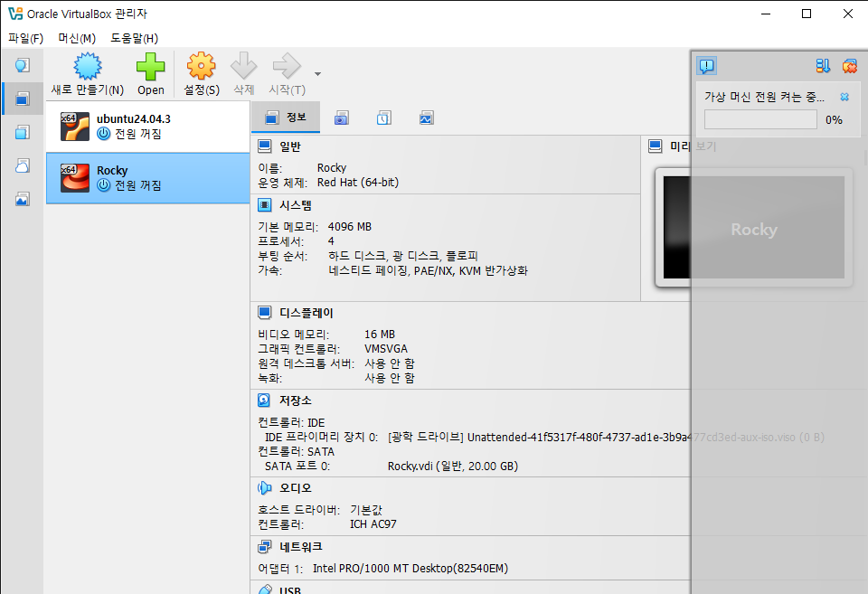868x594 pixels.
Task: Click the 전원 꺼짐 power icon under ubuntu24.04.3
Action: point(103,134)
